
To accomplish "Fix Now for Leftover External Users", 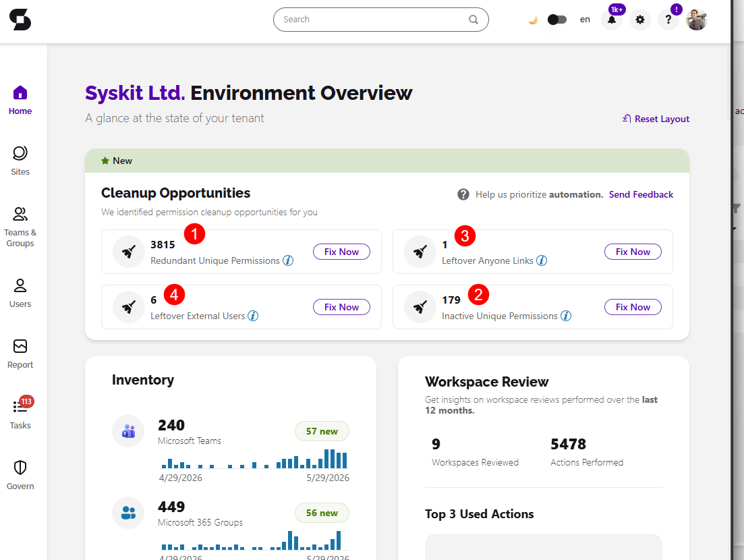I will pyautogui.click(x=341, y=307).
